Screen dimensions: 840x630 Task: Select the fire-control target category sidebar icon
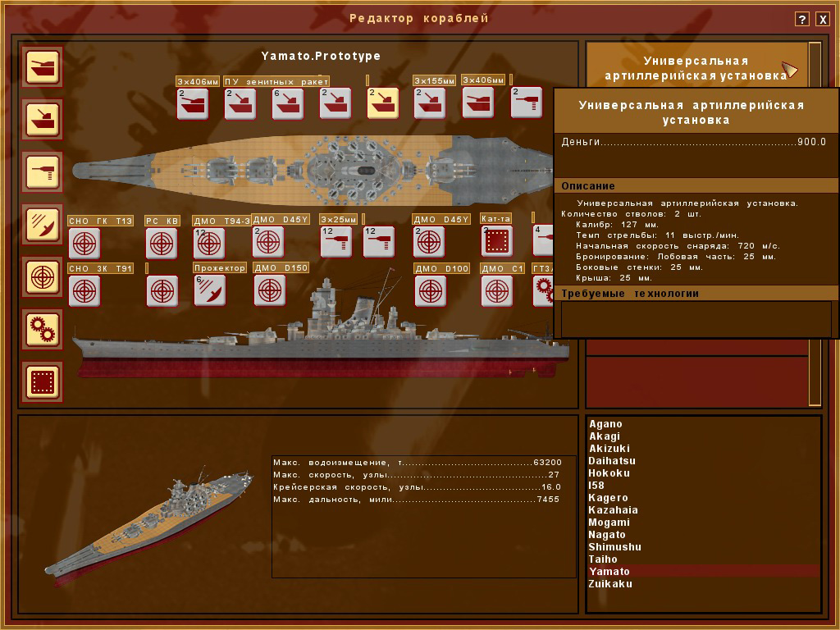tap(43, 276)
